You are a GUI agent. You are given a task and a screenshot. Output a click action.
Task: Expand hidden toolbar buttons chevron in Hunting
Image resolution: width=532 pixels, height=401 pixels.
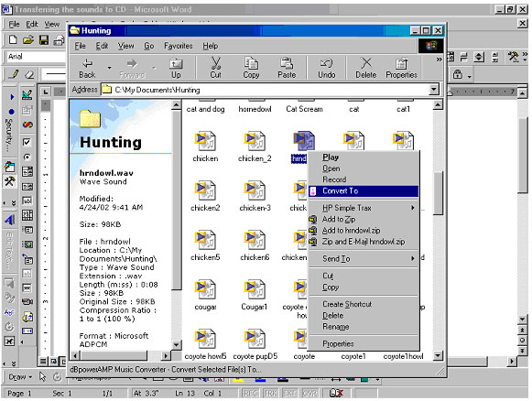(439, 60)
